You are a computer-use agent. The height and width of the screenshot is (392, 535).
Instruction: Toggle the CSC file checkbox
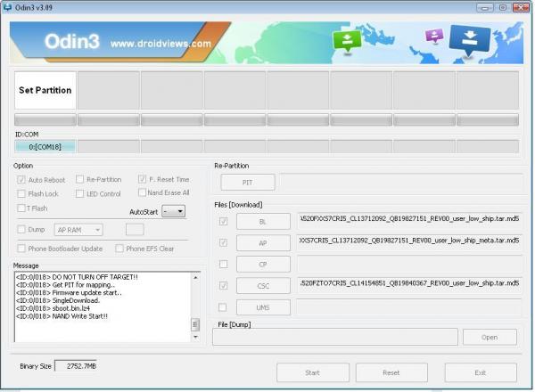(224, 285)
